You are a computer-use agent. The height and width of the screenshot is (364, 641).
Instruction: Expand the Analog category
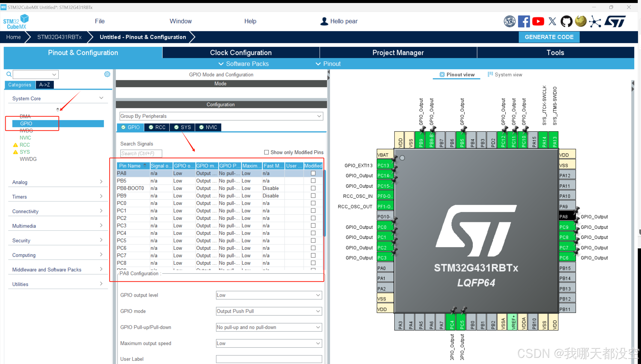click(58, 182)
